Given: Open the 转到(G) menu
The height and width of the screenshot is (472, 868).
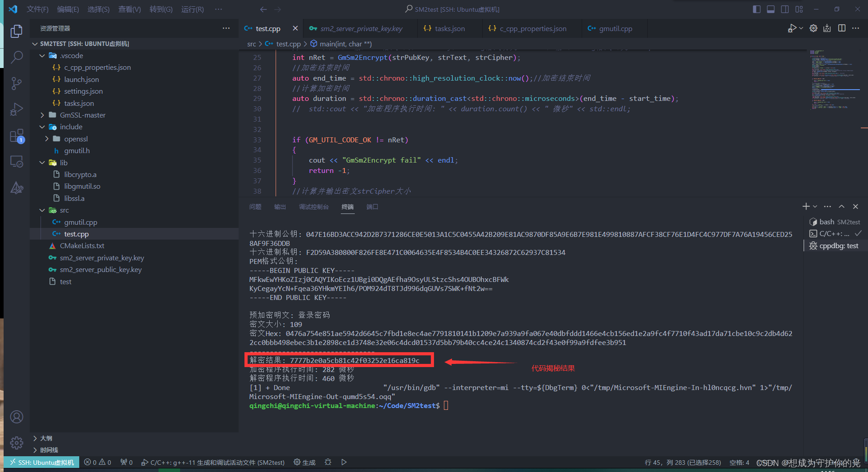Looking at the screenshot, I should 161,9.
